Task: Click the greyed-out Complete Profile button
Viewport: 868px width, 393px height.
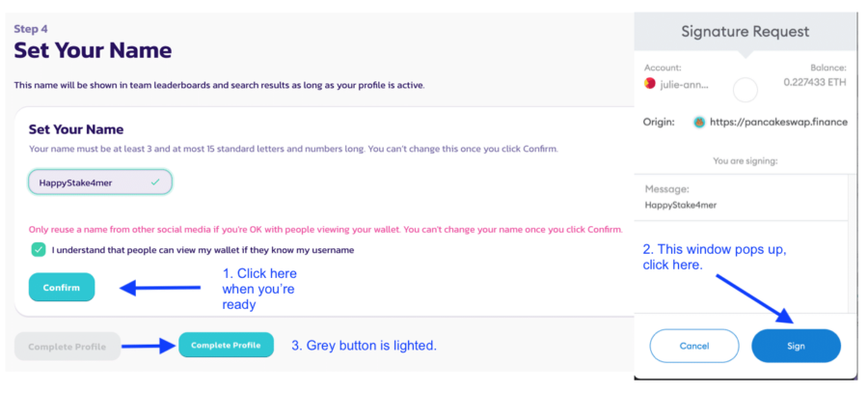Action: tap(68, 346)
